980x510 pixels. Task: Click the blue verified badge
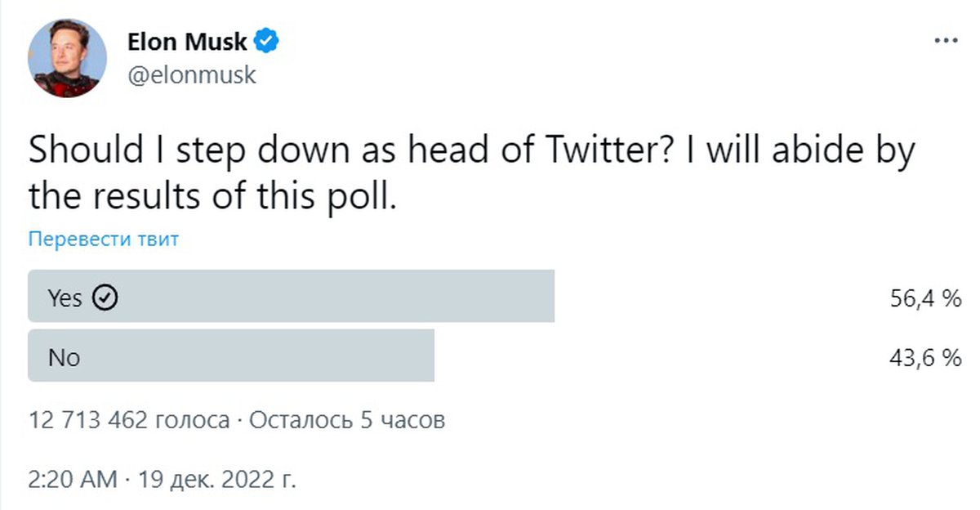pyautogui.click(x=269, y=40)
